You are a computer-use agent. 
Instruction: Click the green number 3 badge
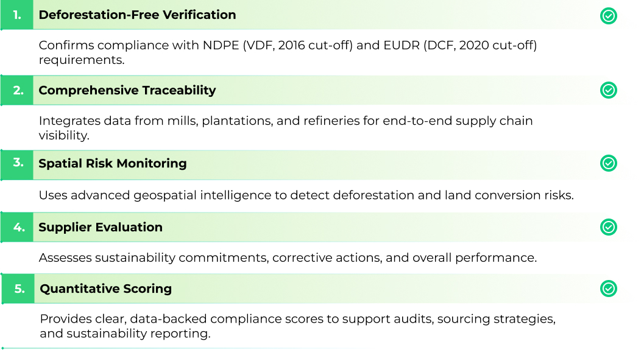point(18,163)
